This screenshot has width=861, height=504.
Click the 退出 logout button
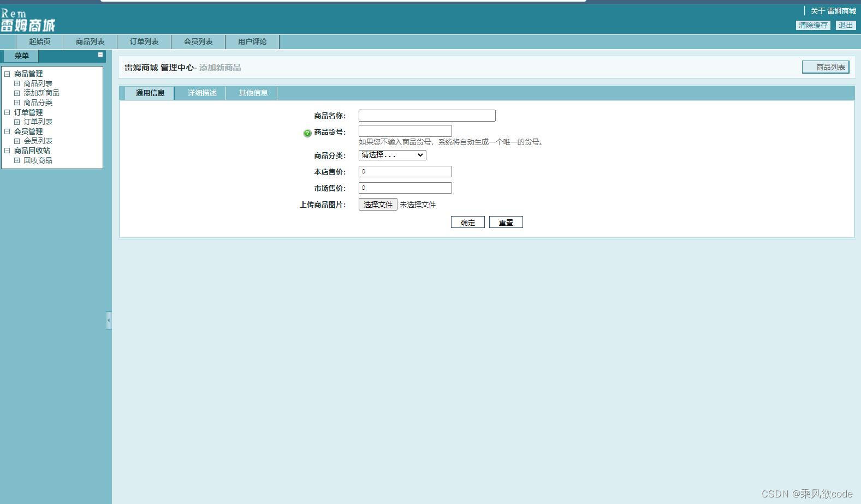tap(846, 25)
